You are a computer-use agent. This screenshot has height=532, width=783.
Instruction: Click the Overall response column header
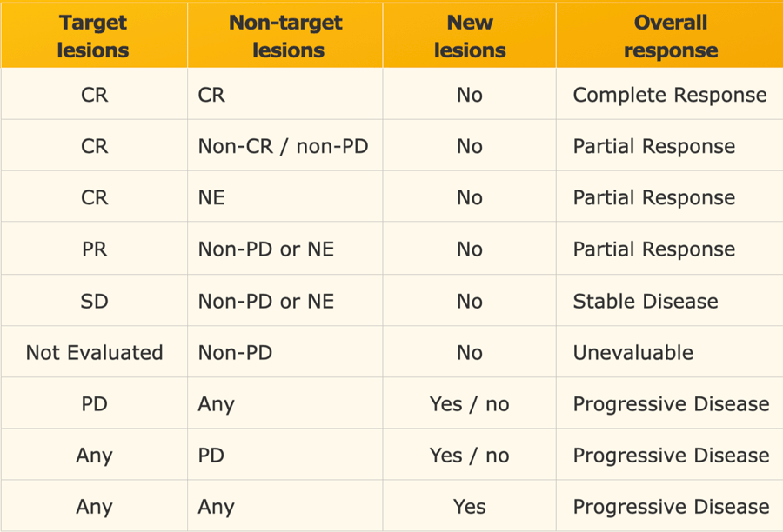(670, 36)
